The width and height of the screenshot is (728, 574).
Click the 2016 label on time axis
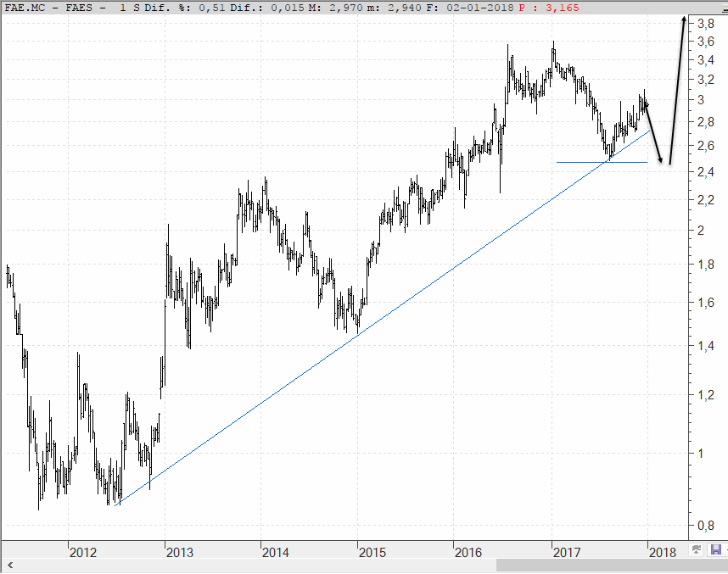[468, 553]
